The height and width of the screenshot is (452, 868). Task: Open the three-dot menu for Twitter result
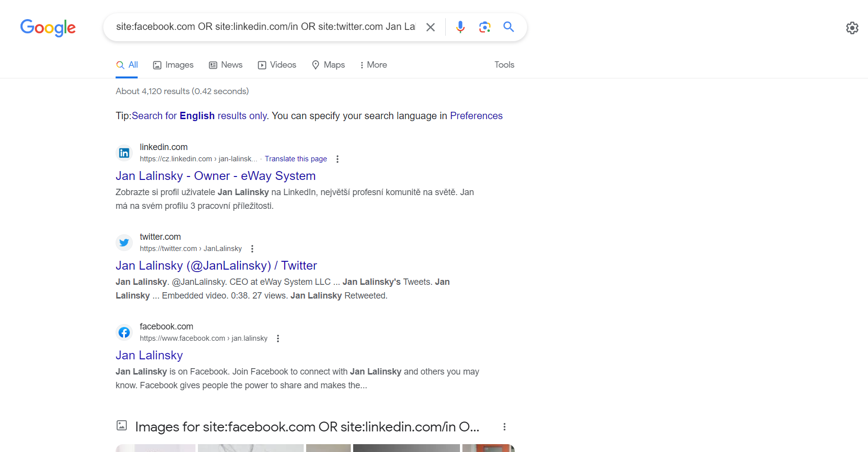[252, 249]
